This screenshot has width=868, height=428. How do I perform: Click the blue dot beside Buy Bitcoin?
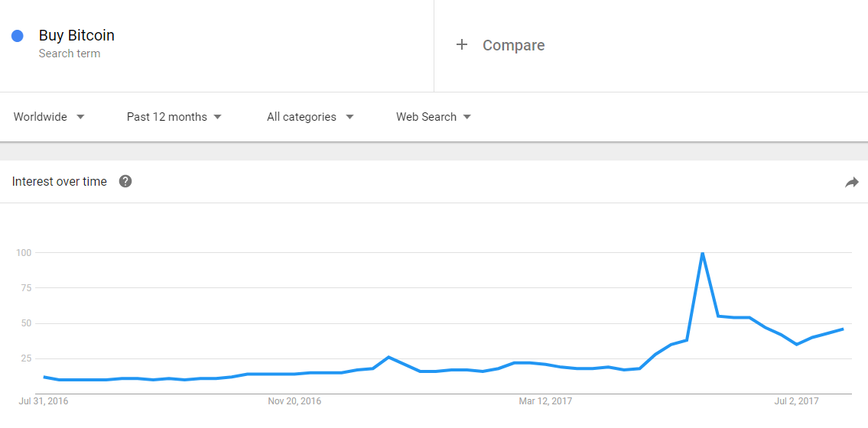click(17, 35)
